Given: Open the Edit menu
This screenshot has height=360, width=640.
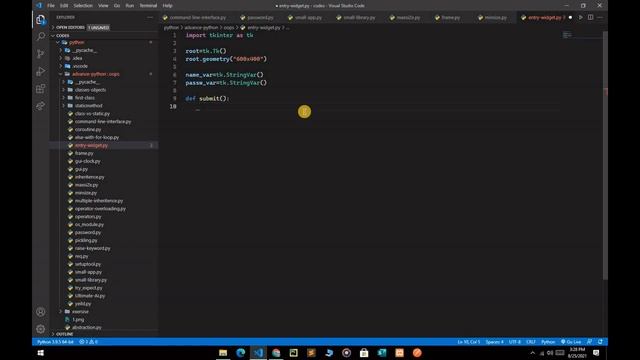Looking at the screenshot, I should pyautogui.click(x=64, y=6).
